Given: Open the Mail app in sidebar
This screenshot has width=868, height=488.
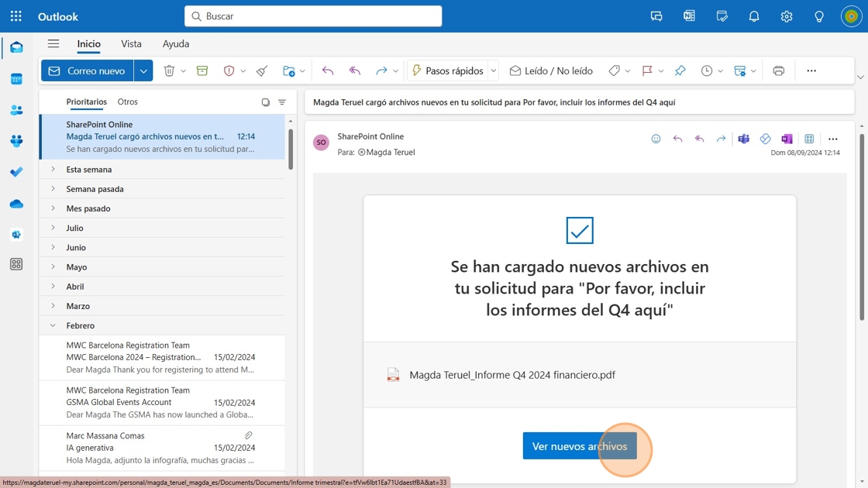Looking at the screenshot, I should [x=16, y=47].
